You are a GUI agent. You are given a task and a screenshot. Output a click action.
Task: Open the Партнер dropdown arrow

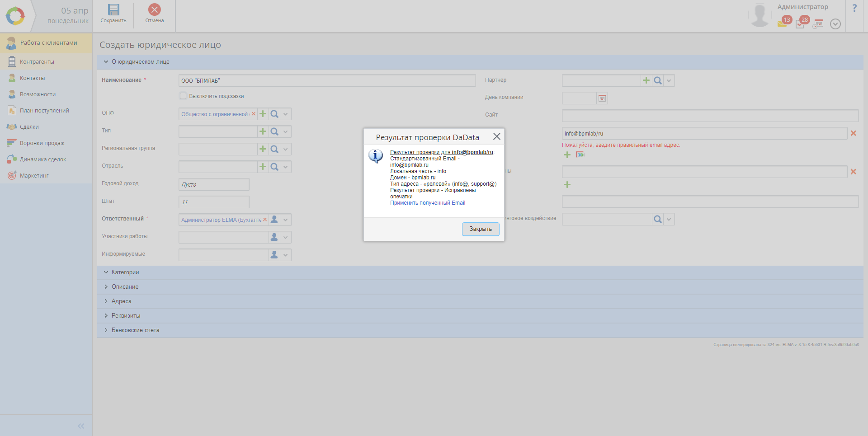click(x=669, y=80)
